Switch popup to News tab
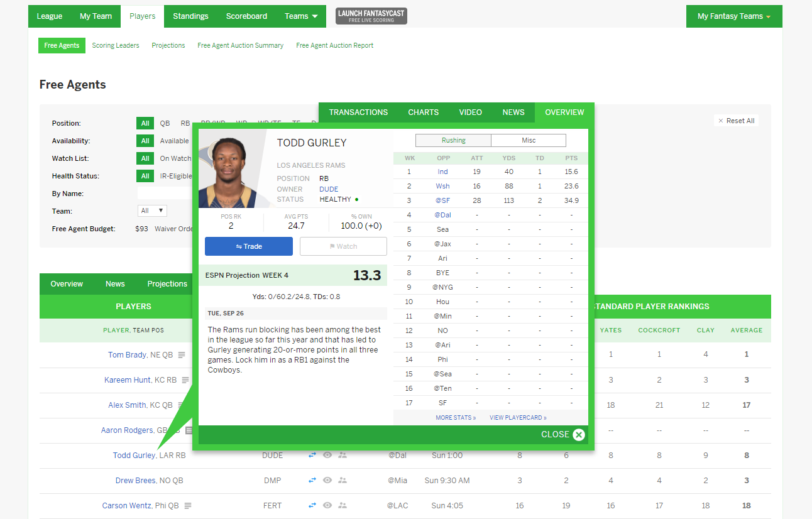Viewport: 812px width, 519px height. point(513,112)
